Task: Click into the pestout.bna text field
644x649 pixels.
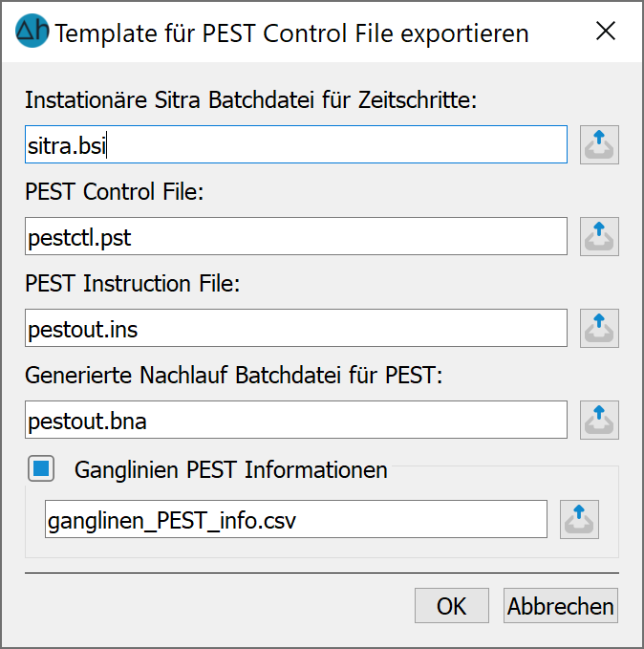Action: 296,420
